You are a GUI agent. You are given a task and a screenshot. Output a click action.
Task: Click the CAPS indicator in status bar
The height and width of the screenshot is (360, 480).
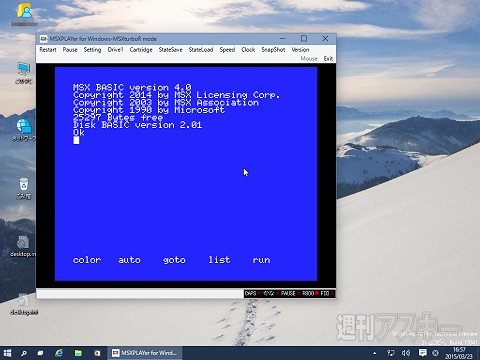[x=252, y=294]
